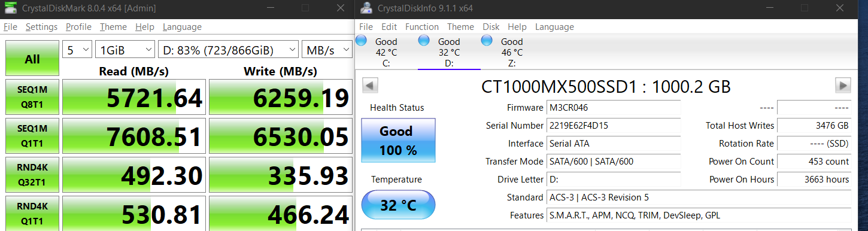Start the SEQ1M Q8T1 test
The height and width of the screenshot is (231, 868).
(32, 97)
